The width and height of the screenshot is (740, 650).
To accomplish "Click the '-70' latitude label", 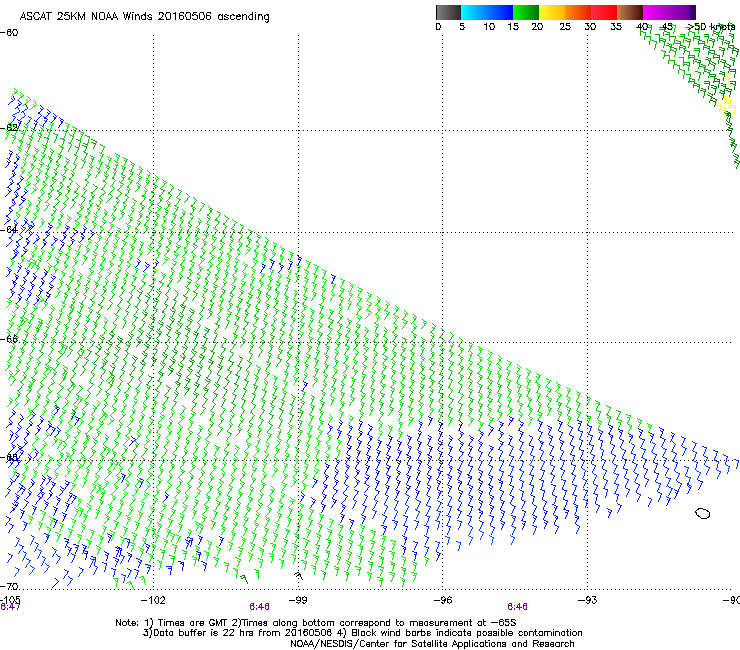I will (9, 586).
